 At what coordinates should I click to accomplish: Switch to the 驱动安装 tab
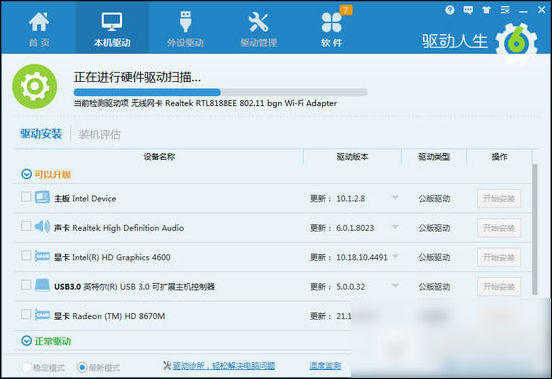point(41,134)
